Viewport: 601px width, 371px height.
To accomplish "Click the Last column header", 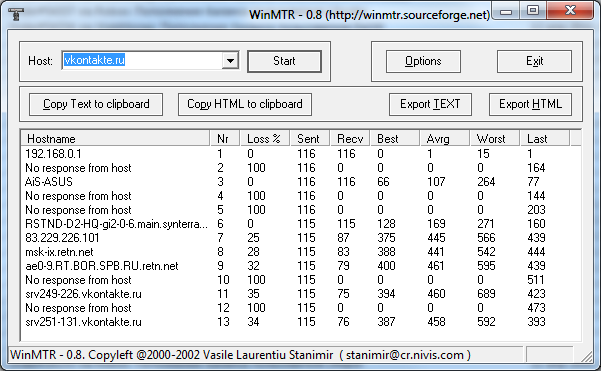I will [x=545, y=138].
